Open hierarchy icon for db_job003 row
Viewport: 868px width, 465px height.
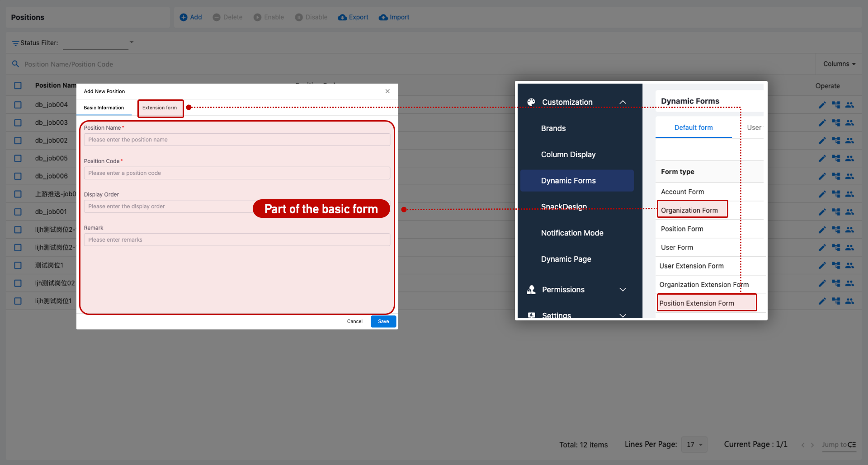[836, 122]
